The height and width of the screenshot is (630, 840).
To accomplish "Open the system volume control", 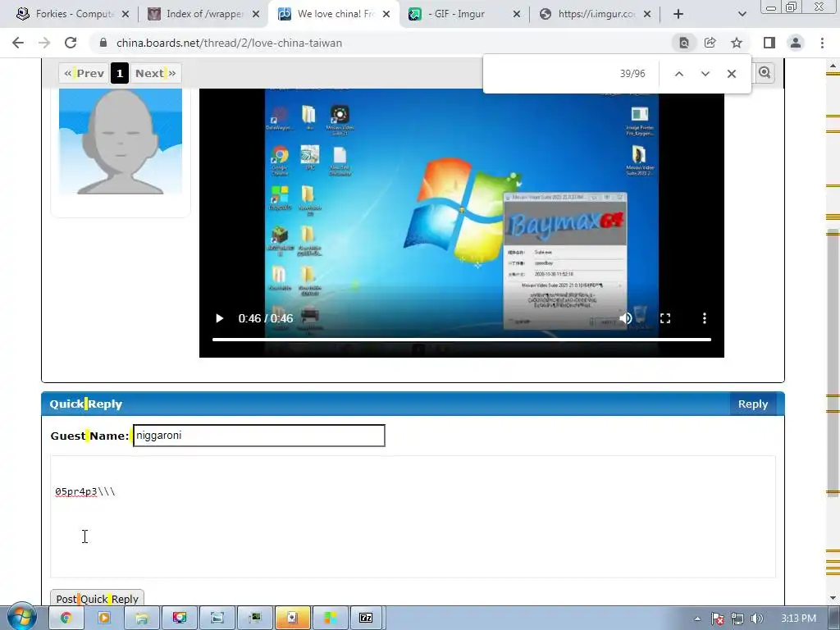I will pyautogui.click(x=757, y=619).
